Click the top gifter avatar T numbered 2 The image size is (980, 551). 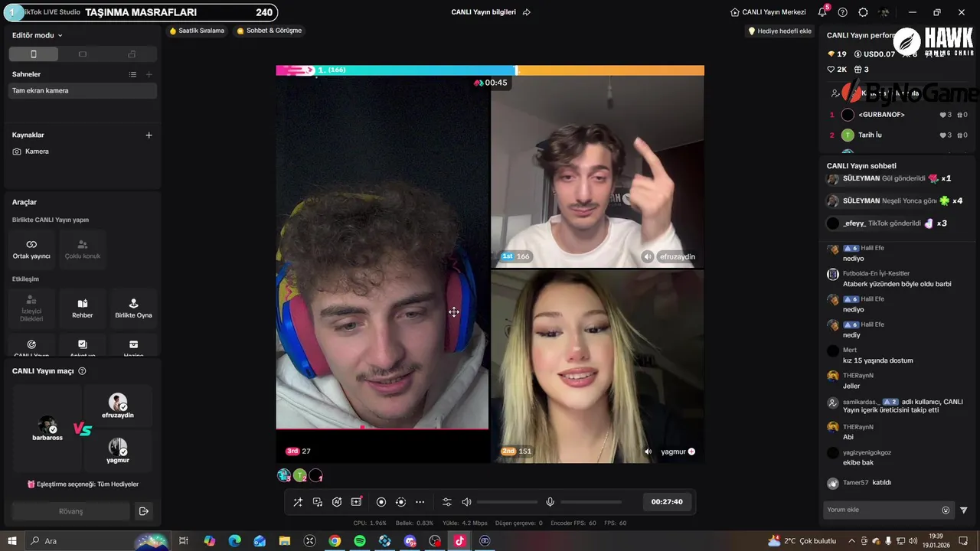coord(300,475)
